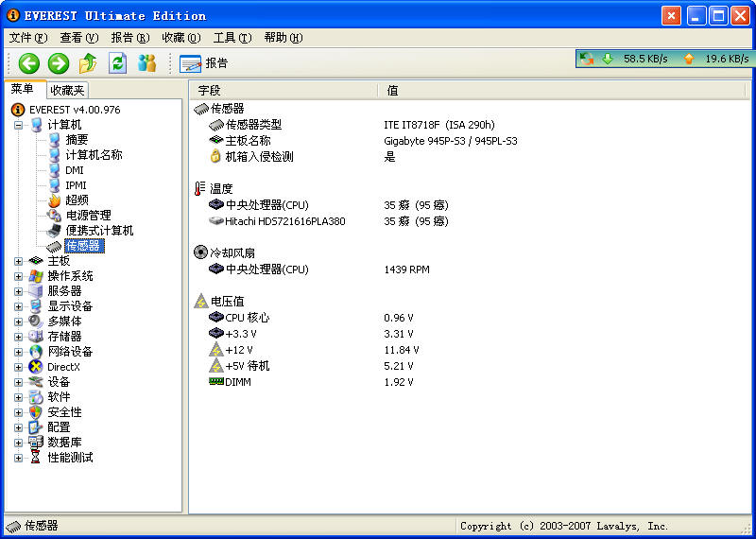Image resolution: width=756 pixels, height=539 pixels.
Task: Click the thermometer icon beside 温度
Action: tap(199, 189)
